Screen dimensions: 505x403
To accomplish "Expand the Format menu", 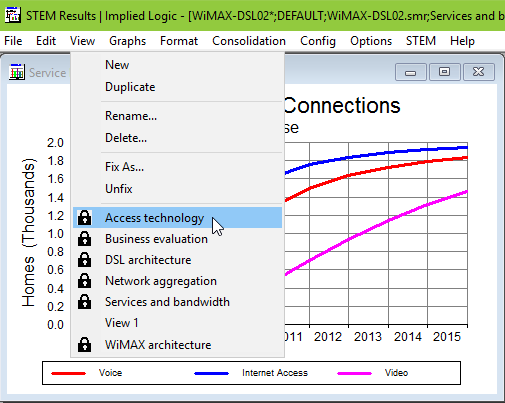I will 179,41.
